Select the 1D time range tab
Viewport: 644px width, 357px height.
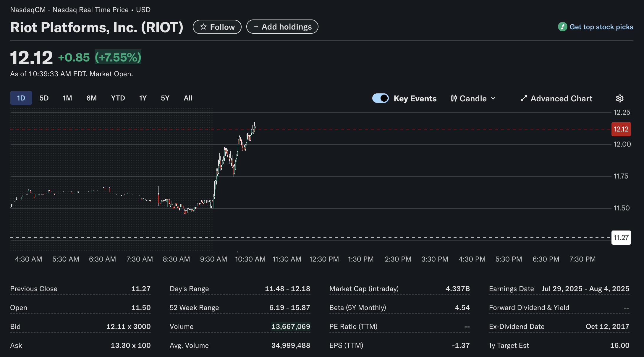click(x=21, y=98)
